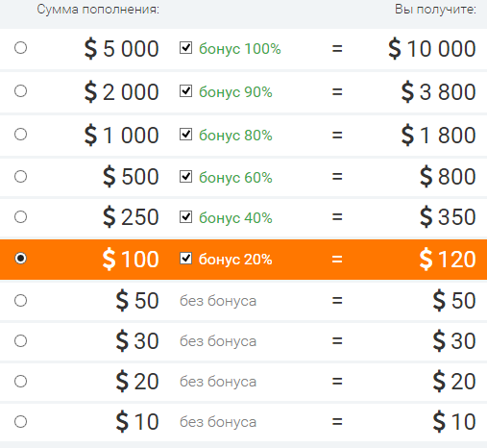The width and height of the screenshot is (487, 448).
Task: Uncheck the бонус 100% checkbox
Action: [185, 48]
